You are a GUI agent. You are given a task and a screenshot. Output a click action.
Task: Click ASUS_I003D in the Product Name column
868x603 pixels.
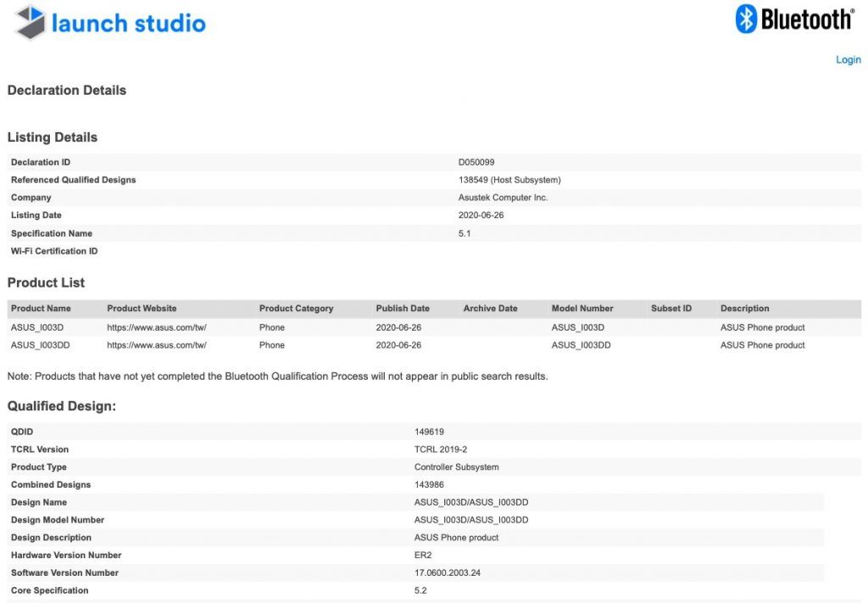tap(37, 327)
